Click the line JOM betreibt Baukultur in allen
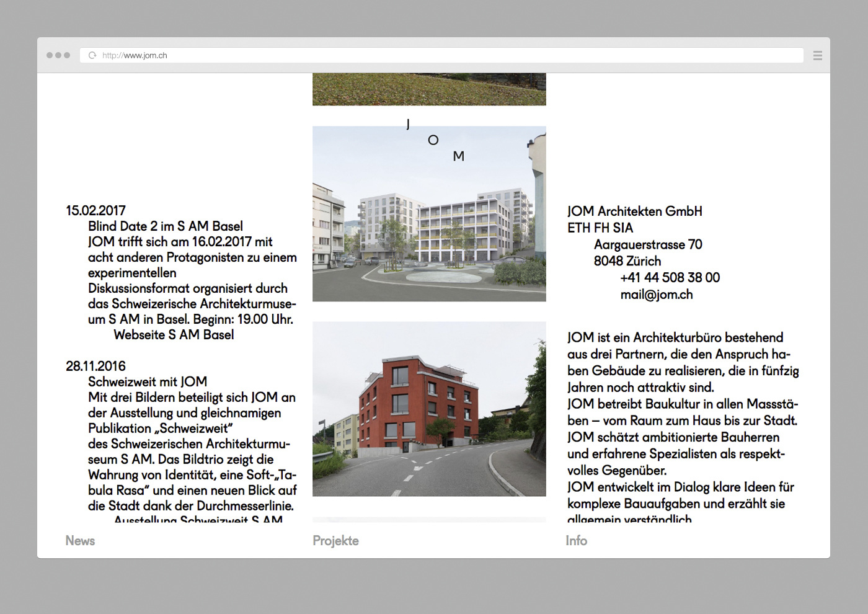868x614 pixels. 683,404
